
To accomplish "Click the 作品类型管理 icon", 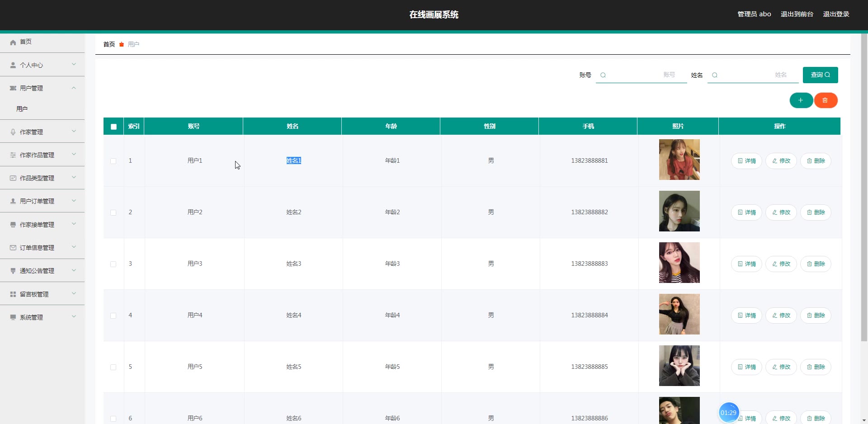I will pos(13,178).
